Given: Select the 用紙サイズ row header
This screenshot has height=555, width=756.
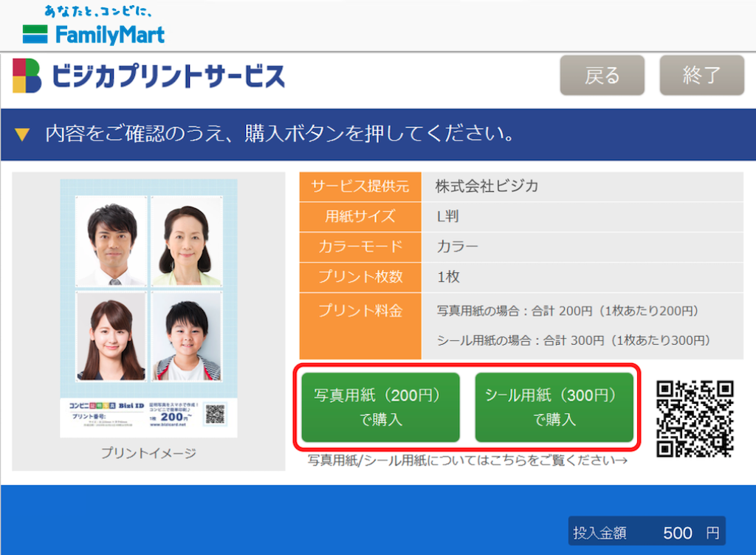Looking at the screenshot, I should 360,216.
